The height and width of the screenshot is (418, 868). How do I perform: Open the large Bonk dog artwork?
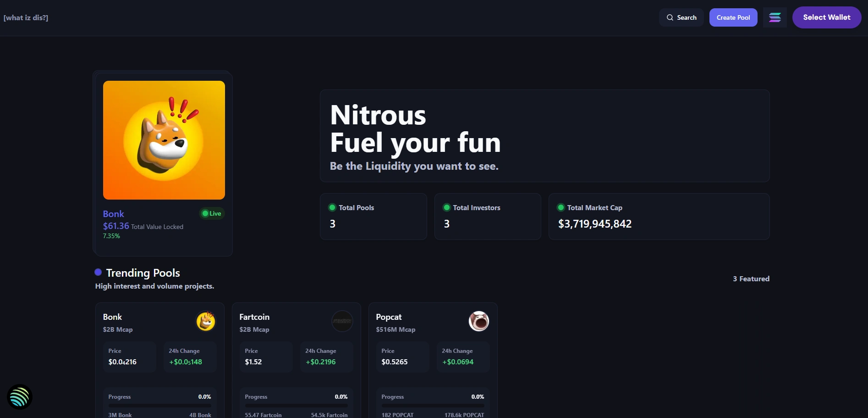coord(164,140)
